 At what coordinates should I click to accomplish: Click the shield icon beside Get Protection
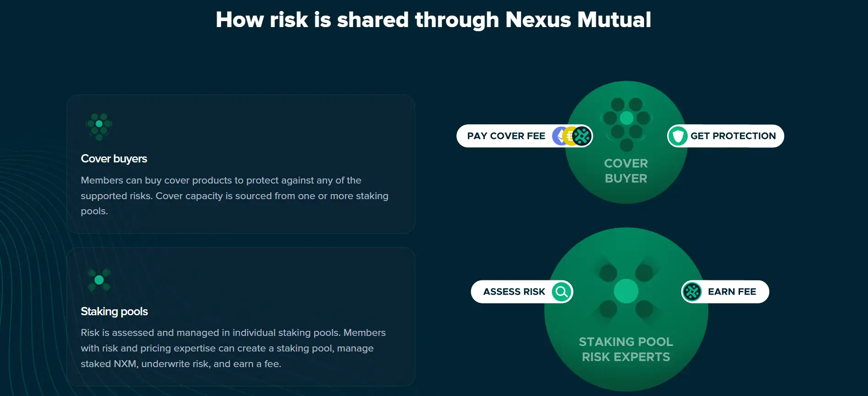(x=678, y=136)
